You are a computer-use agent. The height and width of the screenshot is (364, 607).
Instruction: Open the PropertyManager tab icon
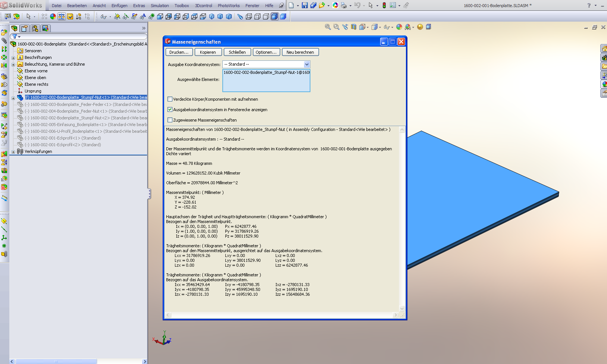pyautogui.click(x=25, y=28)
